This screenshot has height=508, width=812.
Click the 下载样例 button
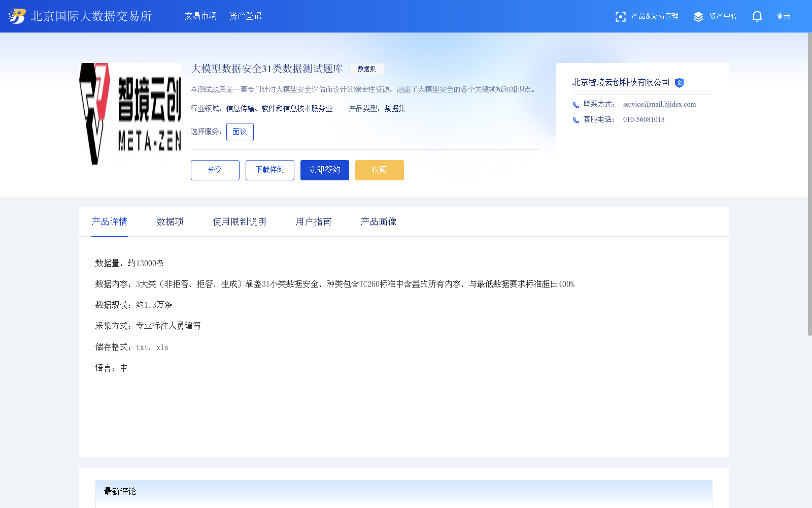(x=270, y=170)
